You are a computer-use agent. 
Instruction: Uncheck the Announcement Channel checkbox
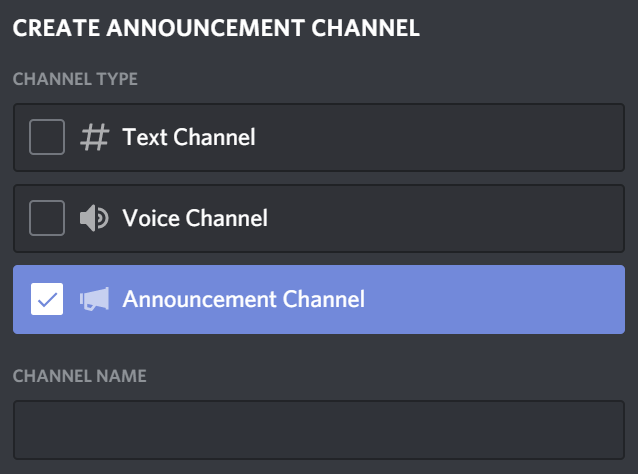click(x=47, y=299)
